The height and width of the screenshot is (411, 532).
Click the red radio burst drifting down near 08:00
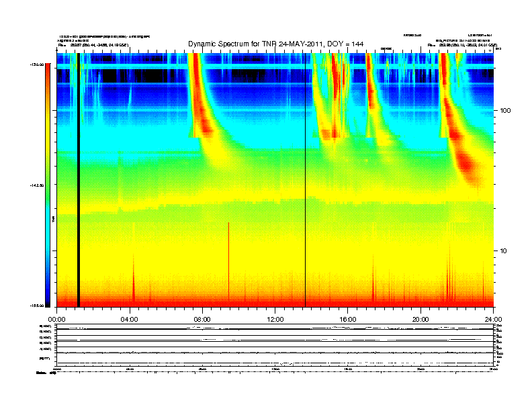click(x=200, y=98)
